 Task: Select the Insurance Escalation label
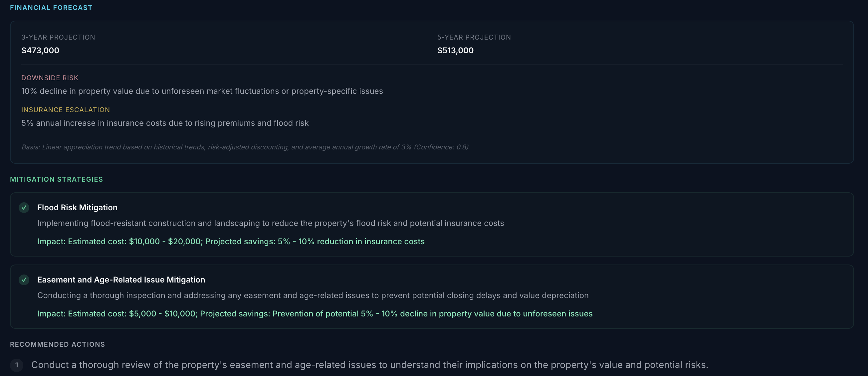pyautogui.click(x=66, y=110)
